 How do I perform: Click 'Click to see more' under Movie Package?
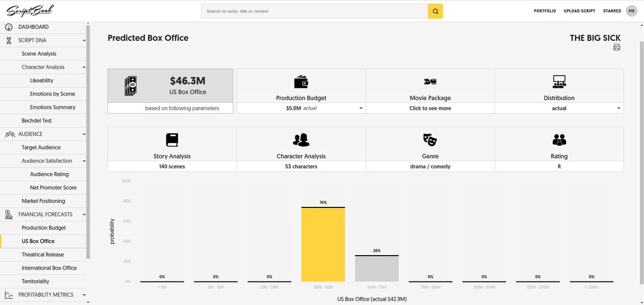(x=430, y=108)
